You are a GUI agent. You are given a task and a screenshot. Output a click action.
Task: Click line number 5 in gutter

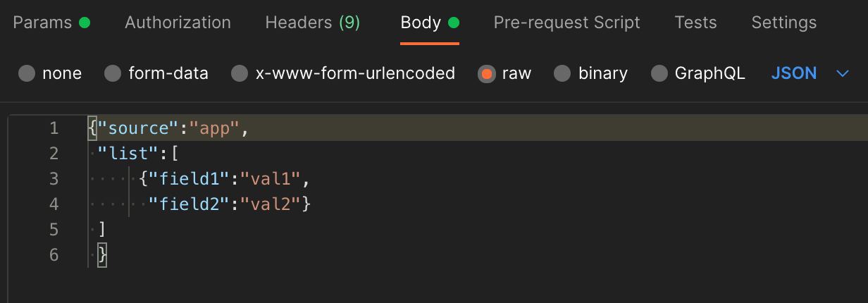(x=54, y=230)
